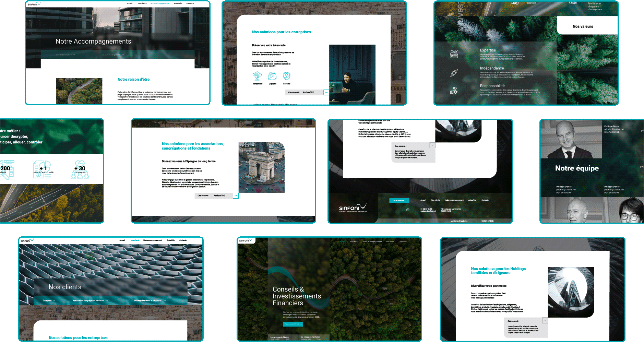Click the arrow beside Analyse TPE on the associations page
The image size is (644, 342).
(236, 196)
